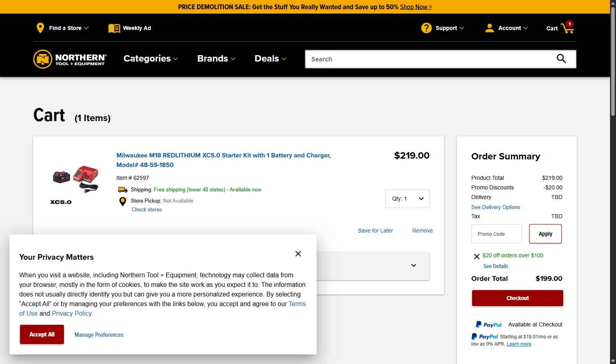Open the Weekly Ad link
The image size is (616, 364).
[137, 28]
